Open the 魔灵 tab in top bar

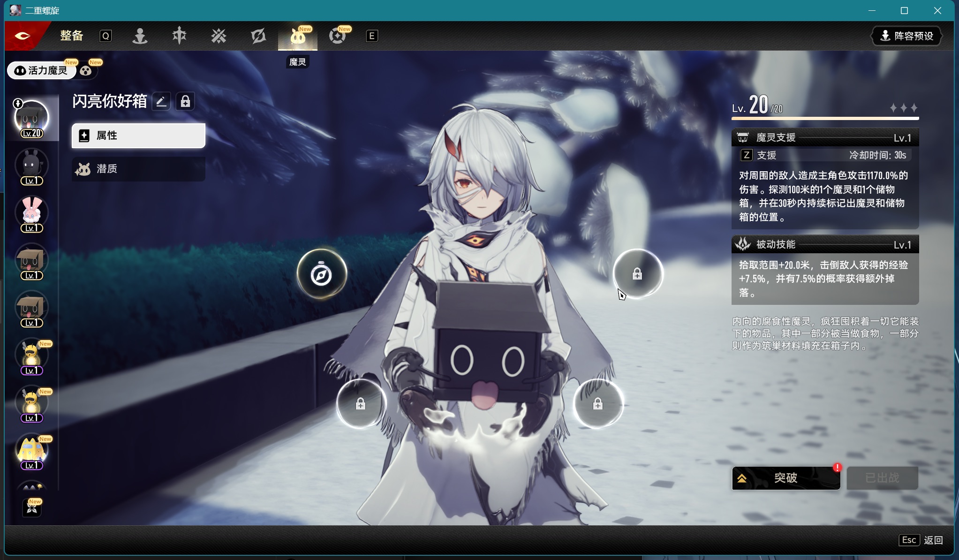pos(297,36)
